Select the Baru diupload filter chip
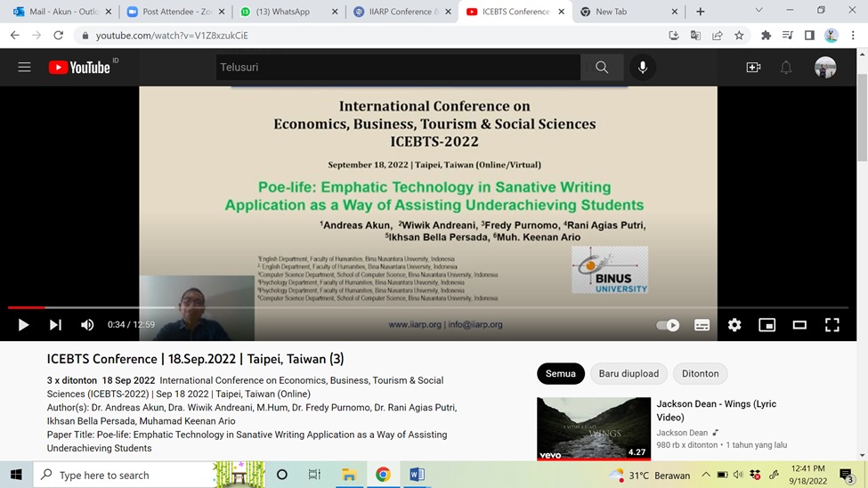 click(x=629, y=374)
